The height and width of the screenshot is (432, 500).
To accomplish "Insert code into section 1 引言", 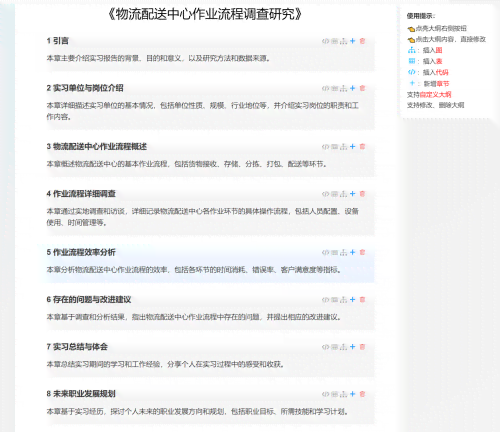I will 325,41.
